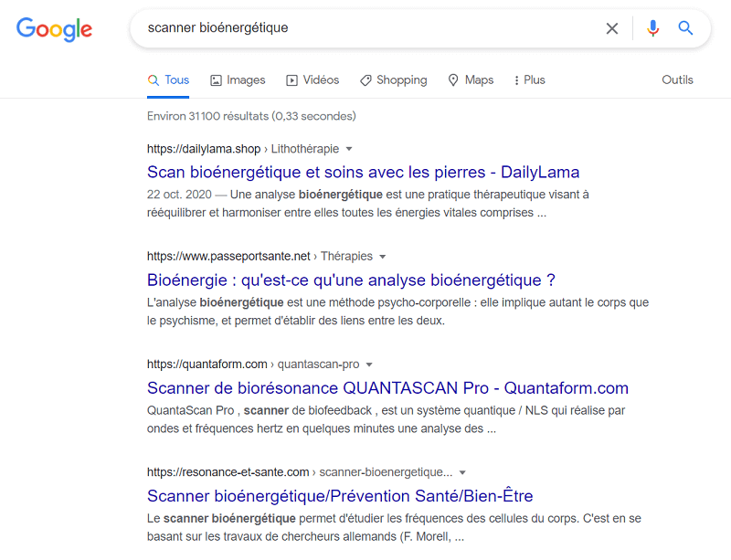Switch to Images results tab
731x560 pixels.
[x=238, y=80]
